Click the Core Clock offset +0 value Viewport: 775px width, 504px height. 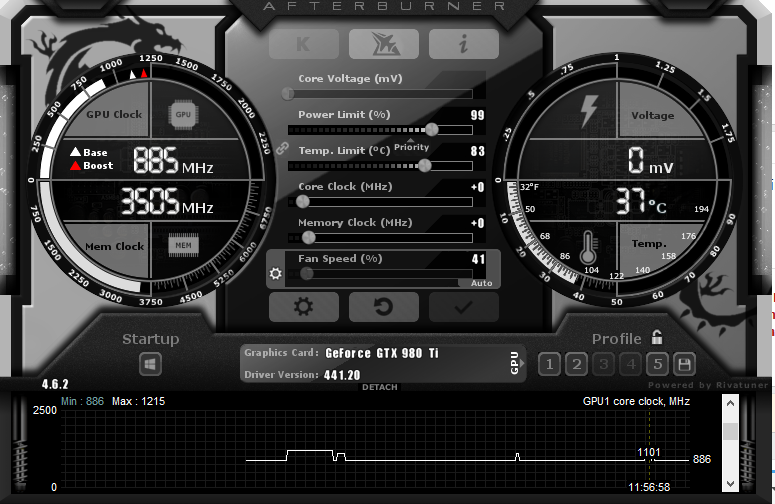click(477, 187)
